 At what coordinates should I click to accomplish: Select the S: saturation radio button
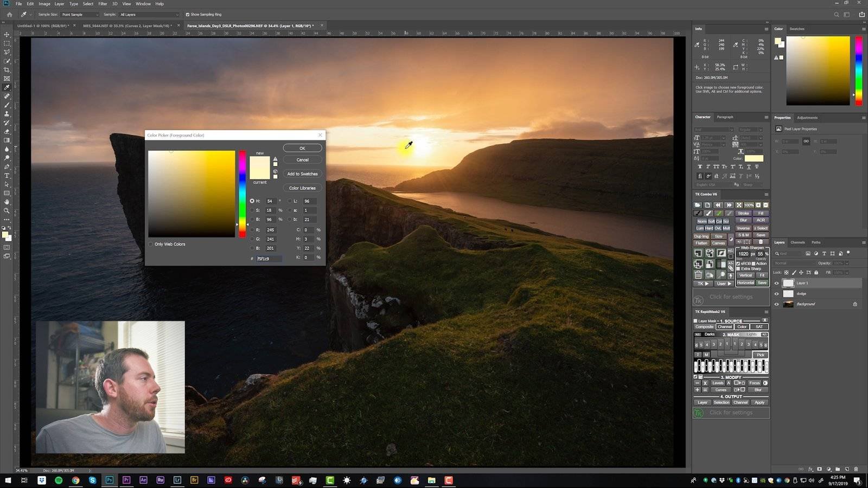252,210
